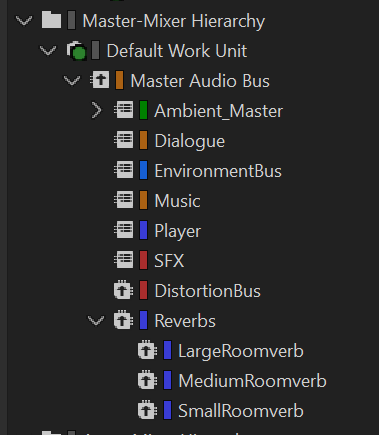Click the blue color tag of EnvironmentBus
Viewport: 379px width, 435px height.
(x=143, y=171)
